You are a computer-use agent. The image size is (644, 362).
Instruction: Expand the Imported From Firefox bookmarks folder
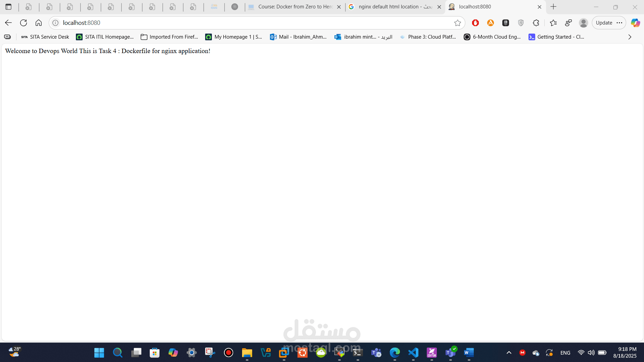tap(170, 37)
